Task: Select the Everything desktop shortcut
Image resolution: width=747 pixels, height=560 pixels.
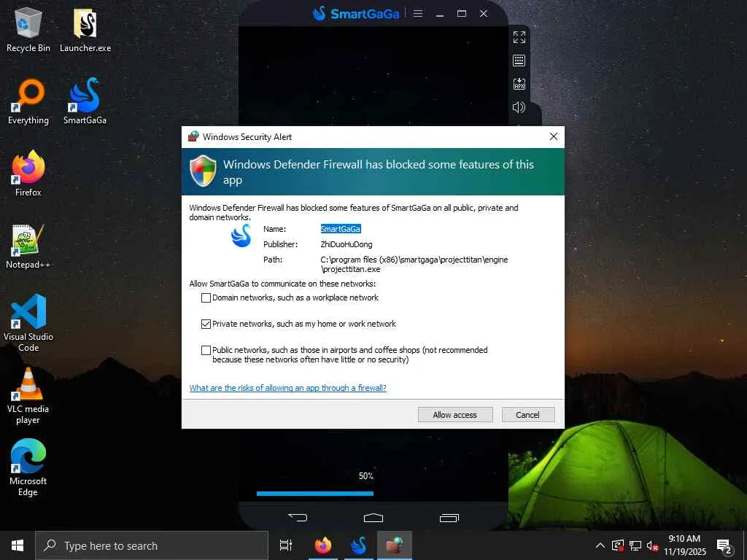Action: coord(28,102)
